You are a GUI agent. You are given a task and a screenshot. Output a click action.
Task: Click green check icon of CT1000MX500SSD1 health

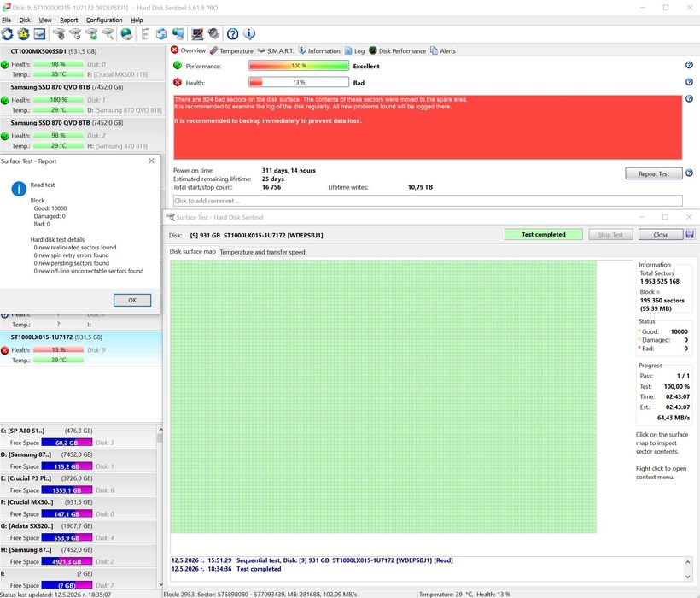click(5, 64)
